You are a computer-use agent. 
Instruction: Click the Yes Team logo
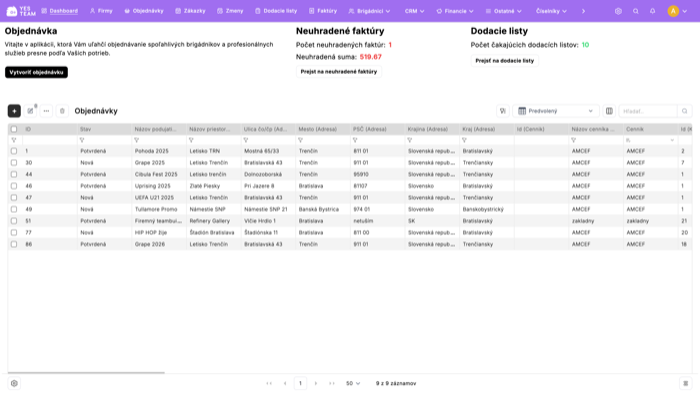tap(21, 11)
